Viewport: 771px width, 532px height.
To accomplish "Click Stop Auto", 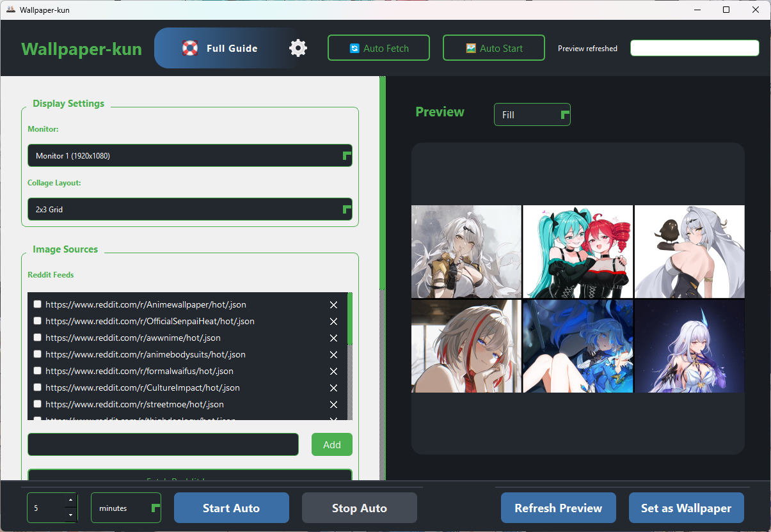I will pos(360,508).
